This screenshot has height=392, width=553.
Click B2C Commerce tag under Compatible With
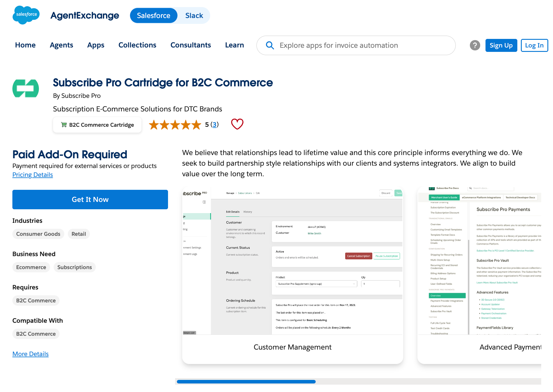click(36, 334)
